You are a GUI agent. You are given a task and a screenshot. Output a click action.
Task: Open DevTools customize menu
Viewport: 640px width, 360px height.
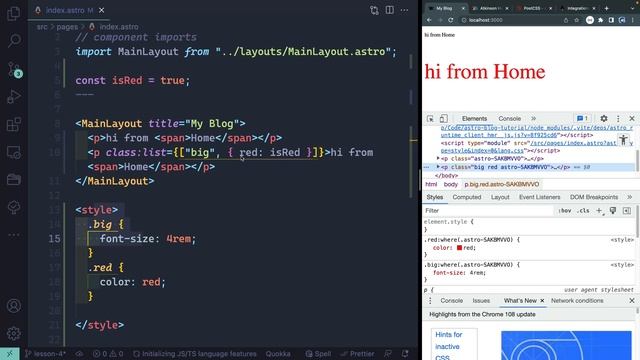coord(618,118)
